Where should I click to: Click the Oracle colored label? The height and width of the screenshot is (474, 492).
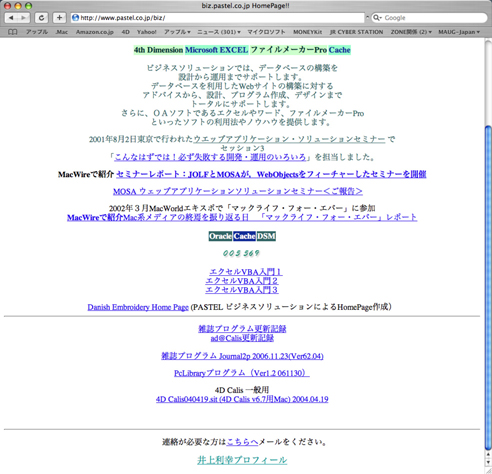220,236
